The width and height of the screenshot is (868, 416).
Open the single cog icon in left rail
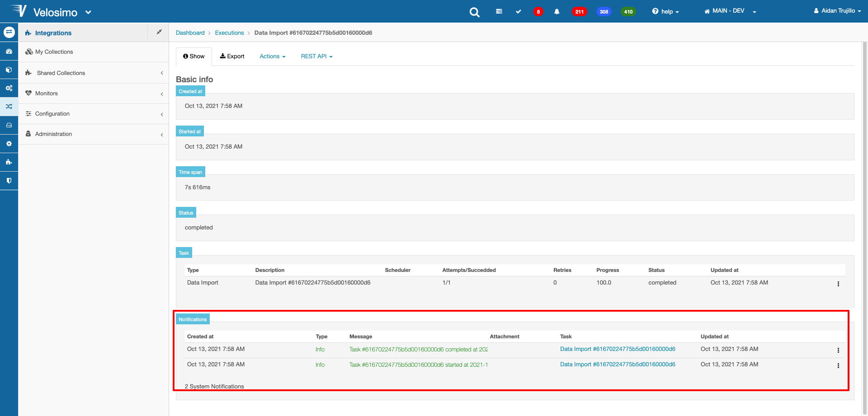(x=9, y=144)
